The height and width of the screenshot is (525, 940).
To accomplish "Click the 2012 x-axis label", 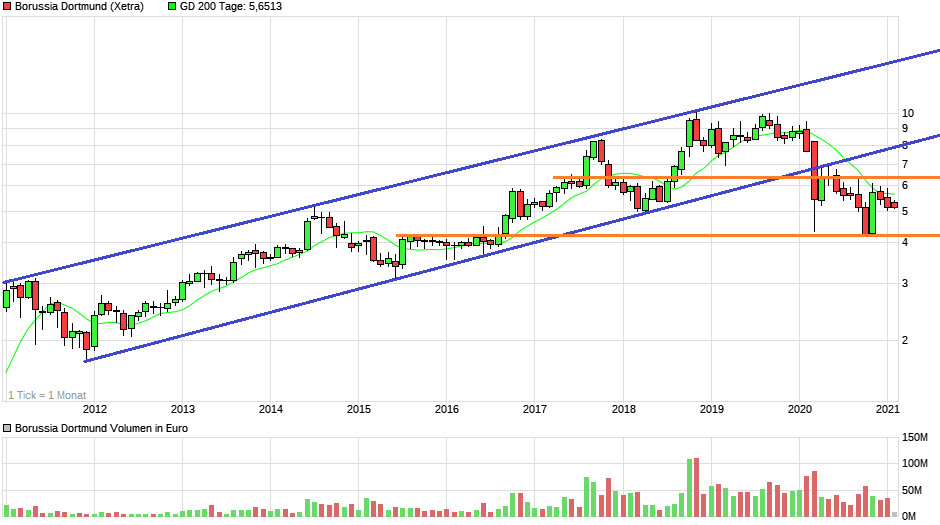I will click(x=95, y=409).
